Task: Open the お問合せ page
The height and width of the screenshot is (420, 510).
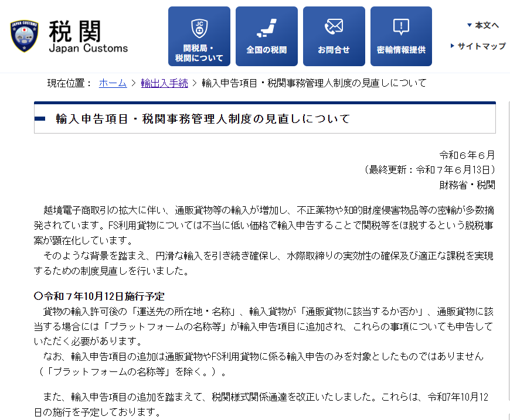Action: pyautogui.click(x=334, y=50)
